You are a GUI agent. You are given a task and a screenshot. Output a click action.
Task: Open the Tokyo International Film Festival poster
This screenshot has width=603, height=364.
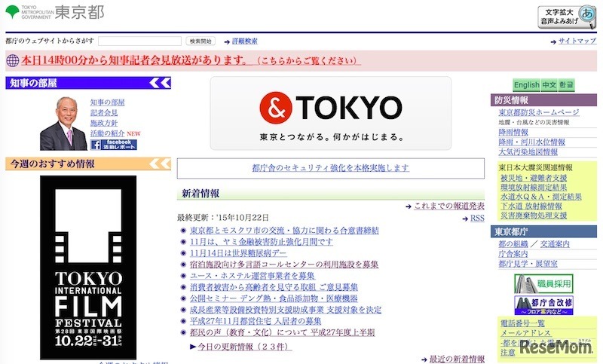(x=88, y=267)
